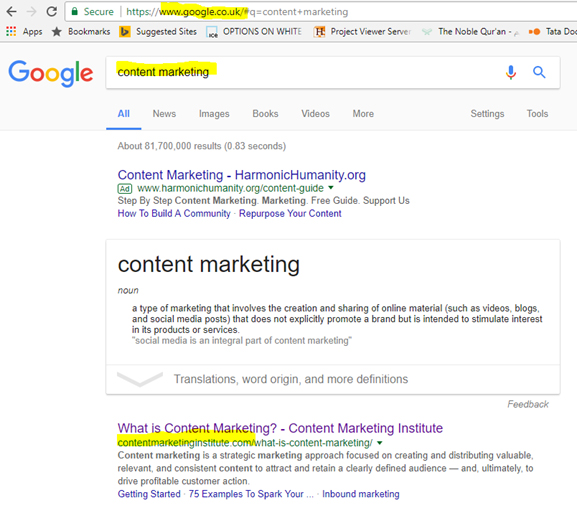The height and width of the screenshot is (508, 577).
Task: Switch to the News tab
Action: pos(164,114)
